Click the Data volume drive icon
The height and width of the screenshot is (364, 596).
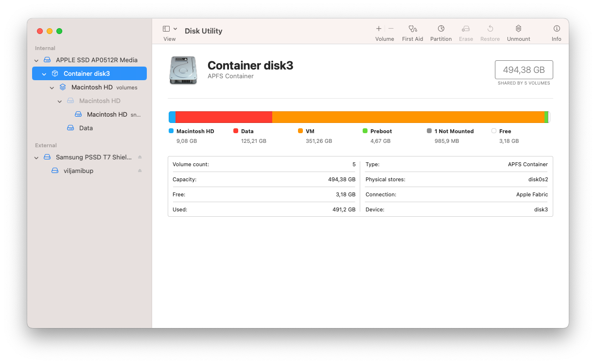pyautogui.click(x=70, y=128)
